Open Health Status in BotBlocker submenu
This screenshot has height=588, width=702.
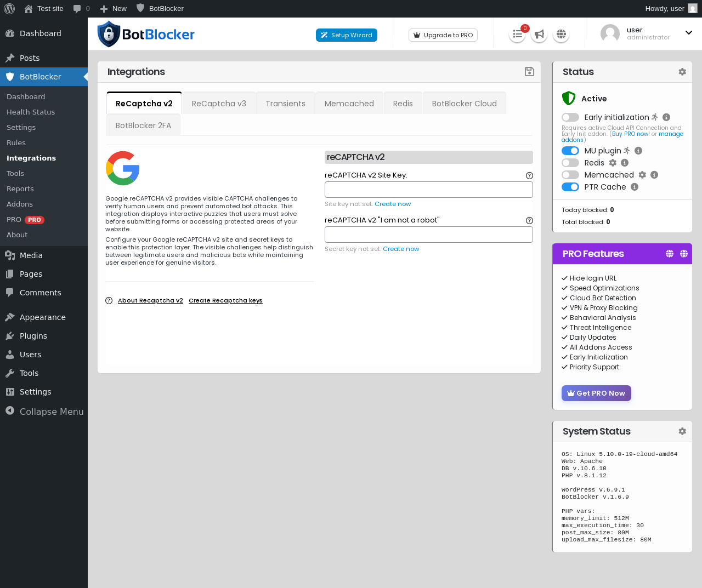(x=31, y=112)
